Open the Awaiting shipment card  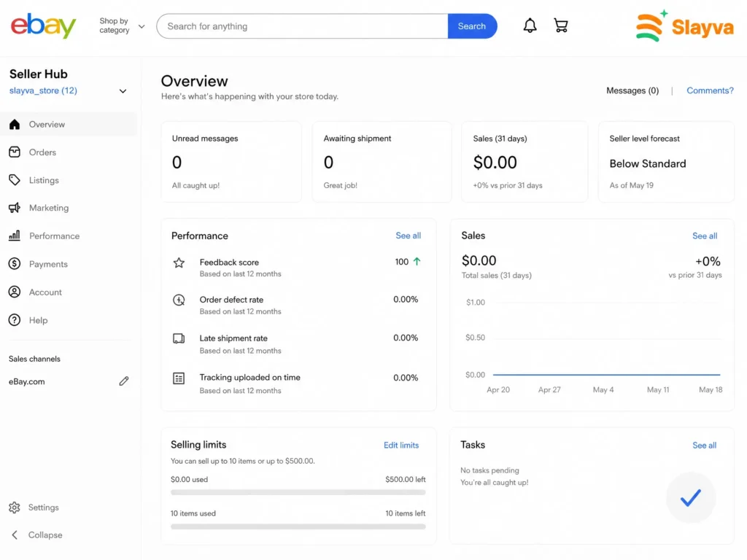click(x=382, y=162)
